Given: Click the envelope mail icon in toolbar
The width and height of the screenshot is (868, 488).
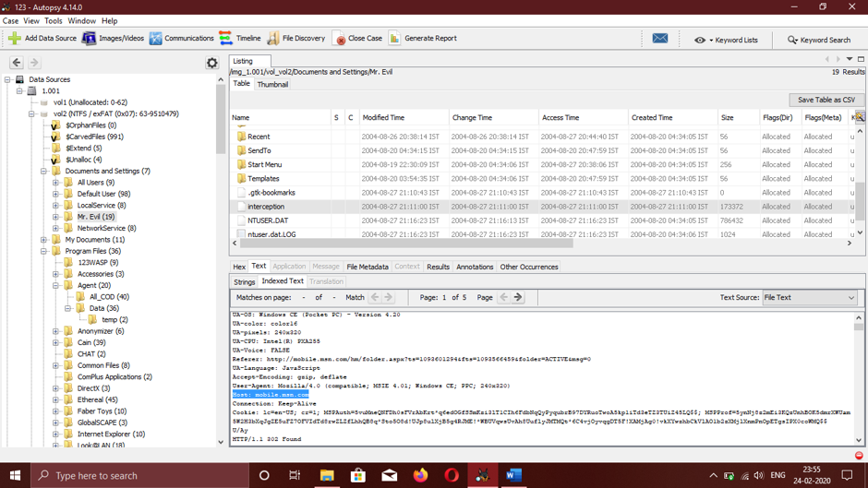Looking at the screenshot, I should pyautogui.click(x=660, y=39).
